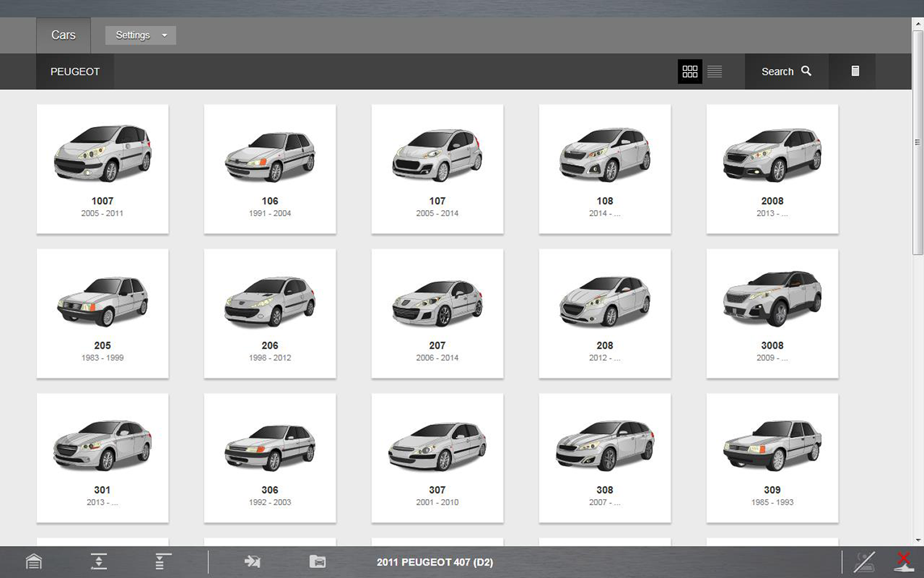Click the PEUGEOT breadcrumb label
Screen dimensions: 924x578
75,71
